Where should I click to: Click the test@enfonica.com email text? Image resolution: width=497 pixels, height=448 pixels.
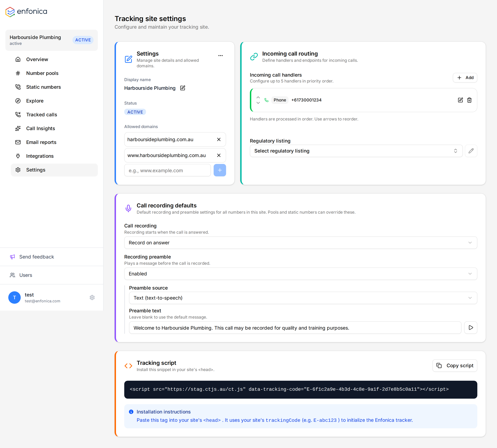(43, 301)
